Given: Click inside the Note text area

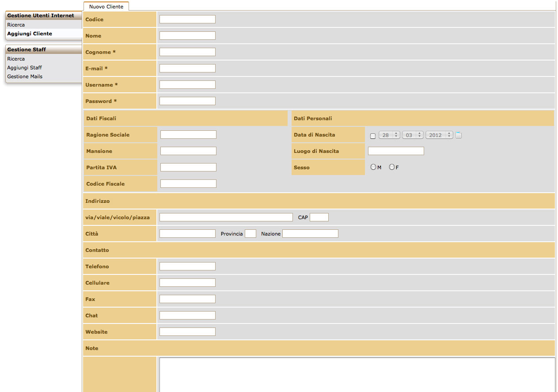Looking at the screenshot, I should 357,375.
